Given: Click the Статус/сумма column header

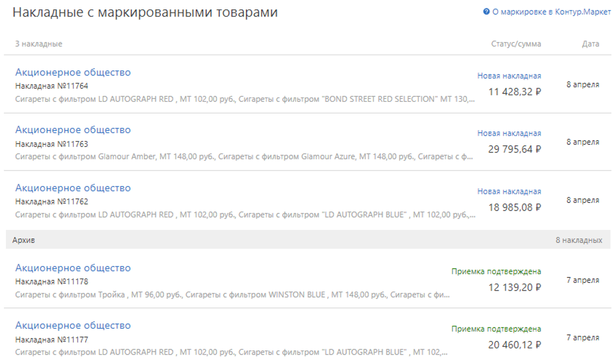Looking at the screenshot, I should 516,44.
